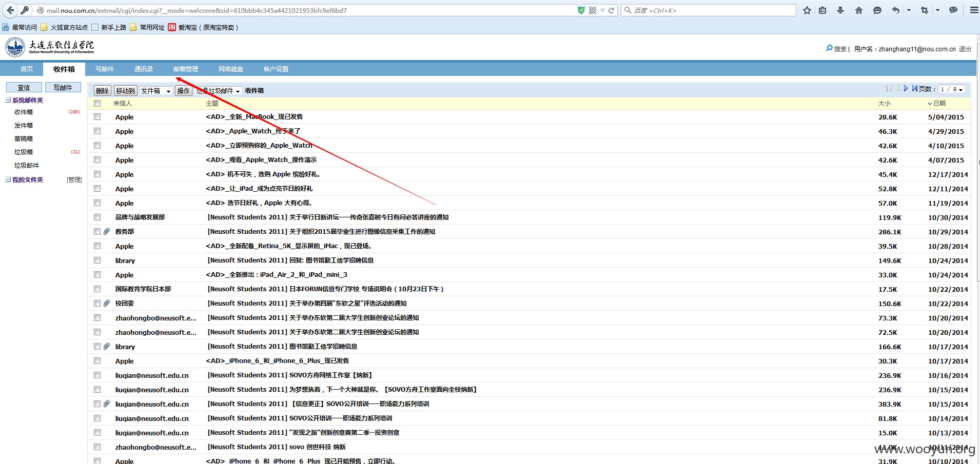Check the sovo 创世科技 纳新 email checkbox
The height and width of the screenshot is (464, 980).
click(97, 447)
